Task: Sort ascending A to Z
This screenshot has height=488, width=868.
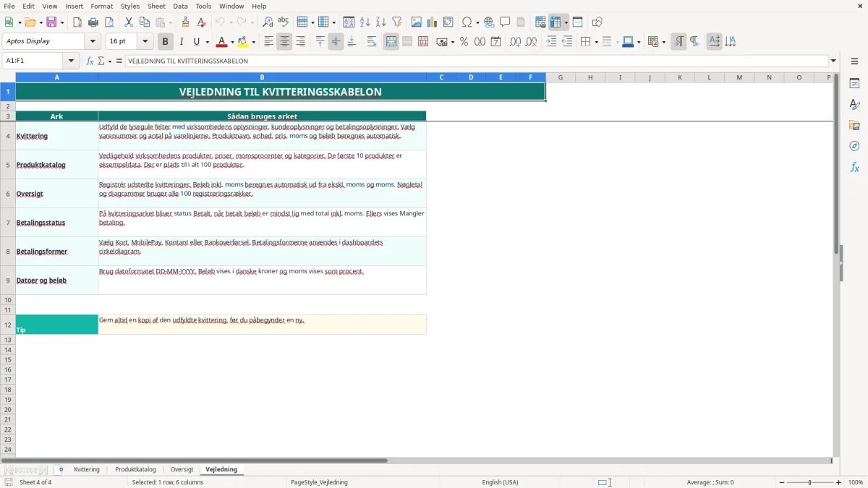Action: click(x=365, y=22)
